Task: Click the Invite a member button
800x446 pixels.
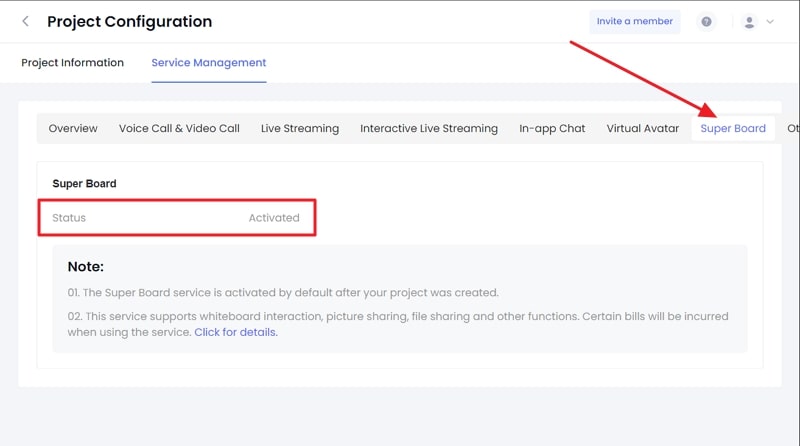Action: point(635,21)
